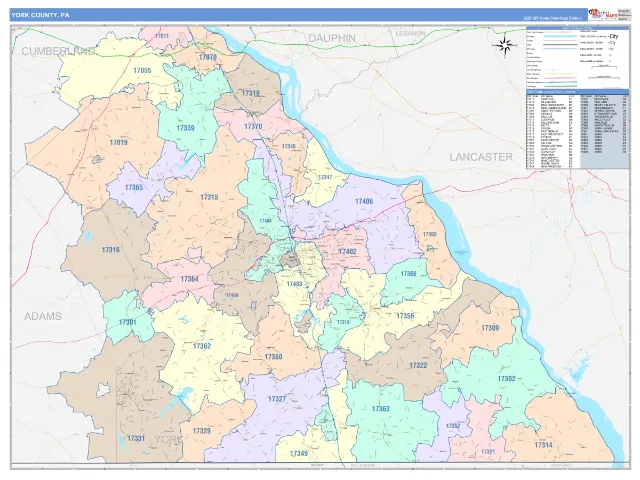Click ZIP code label 17309
Screen dimensions: 640x480
(x=490, y=328)
